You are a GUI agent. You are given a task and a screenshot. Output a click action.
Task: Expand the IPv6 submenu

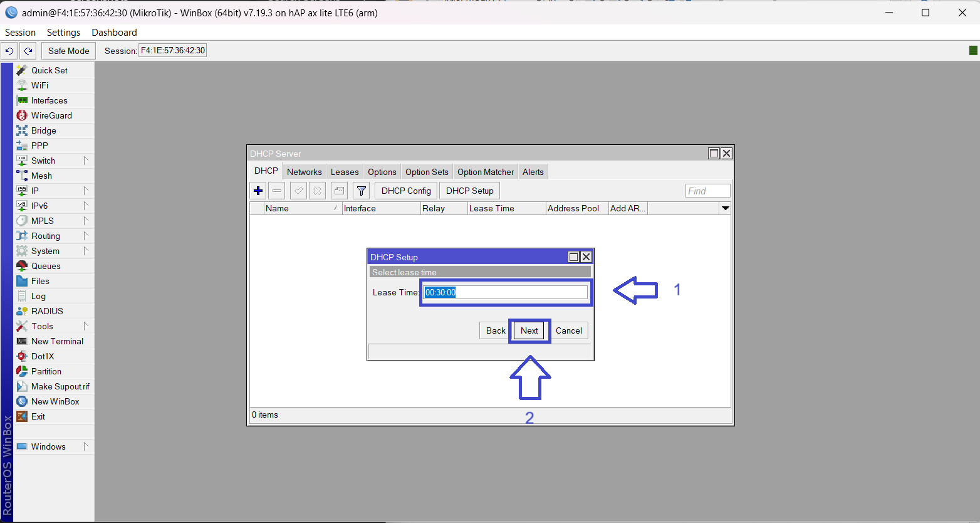86,206
